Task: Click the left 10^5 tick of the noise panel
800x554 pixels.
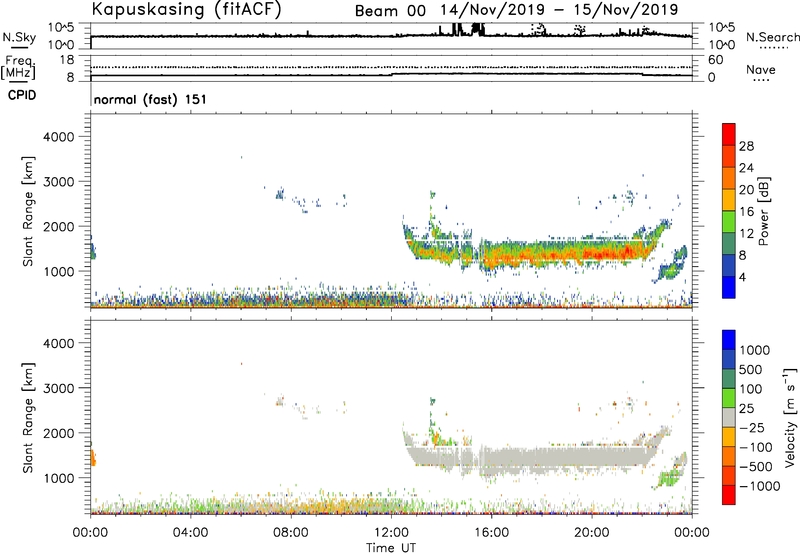Action: (x=61, y=28)
